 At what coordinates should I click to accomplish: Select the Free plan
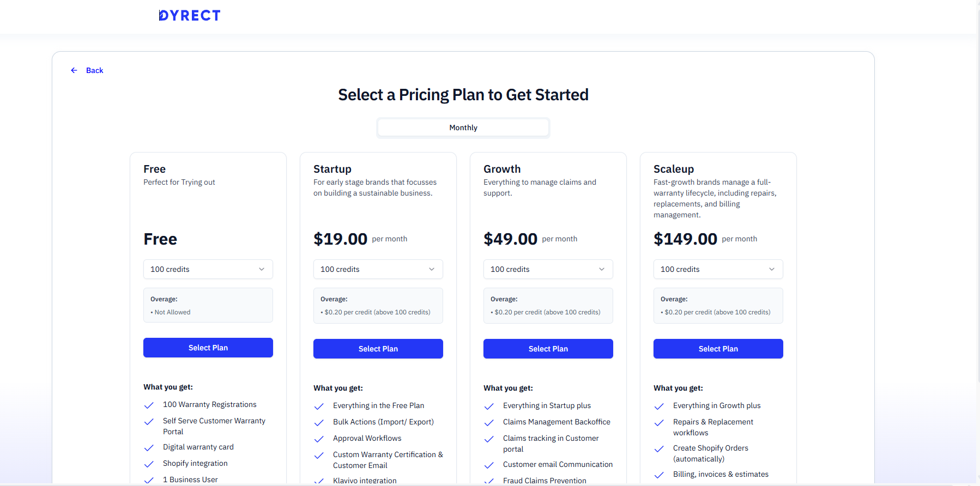pyautogui.click(x=208, y=348)
